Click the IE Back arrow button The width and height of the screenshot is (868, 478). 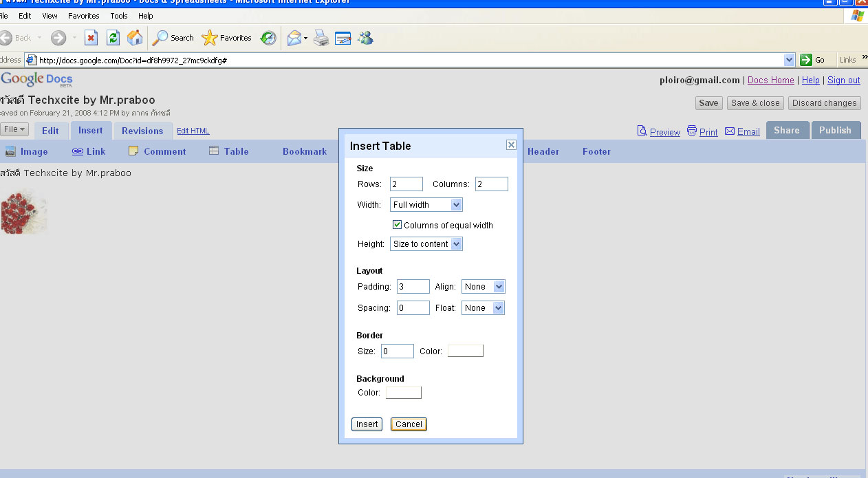pos(6,38)
